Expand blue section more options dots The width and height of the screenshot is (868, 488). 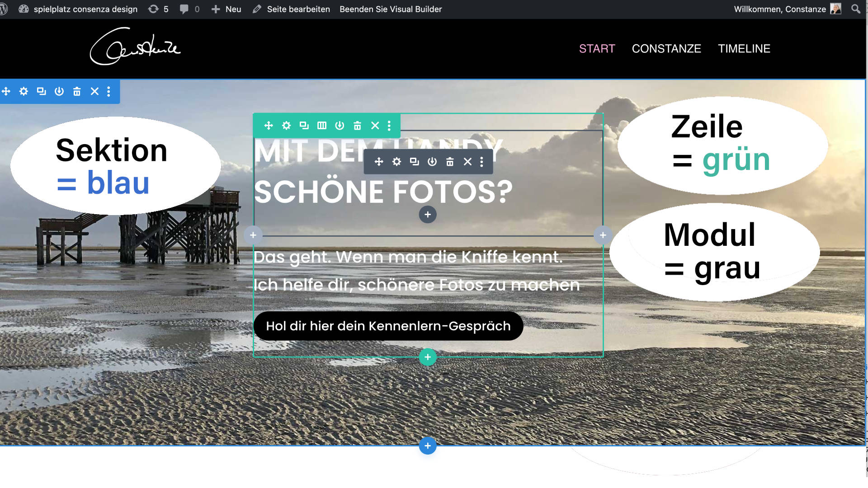pos(108,92)
